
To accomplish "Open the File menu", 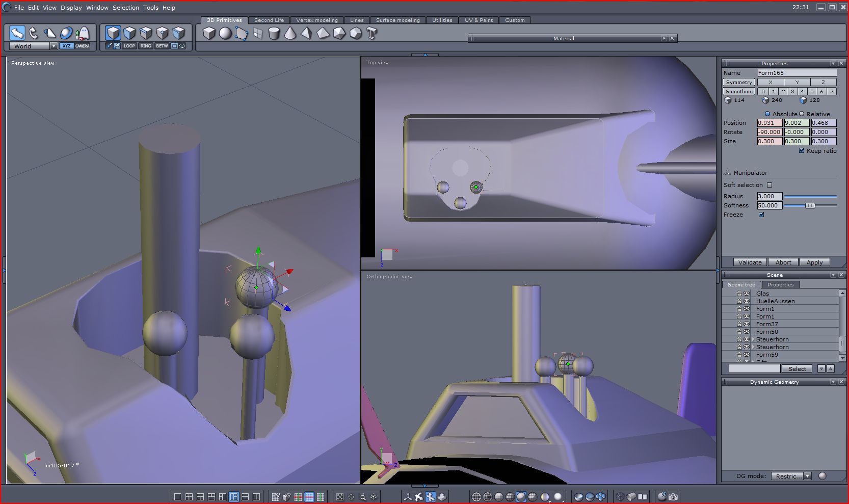I will 19,8.
